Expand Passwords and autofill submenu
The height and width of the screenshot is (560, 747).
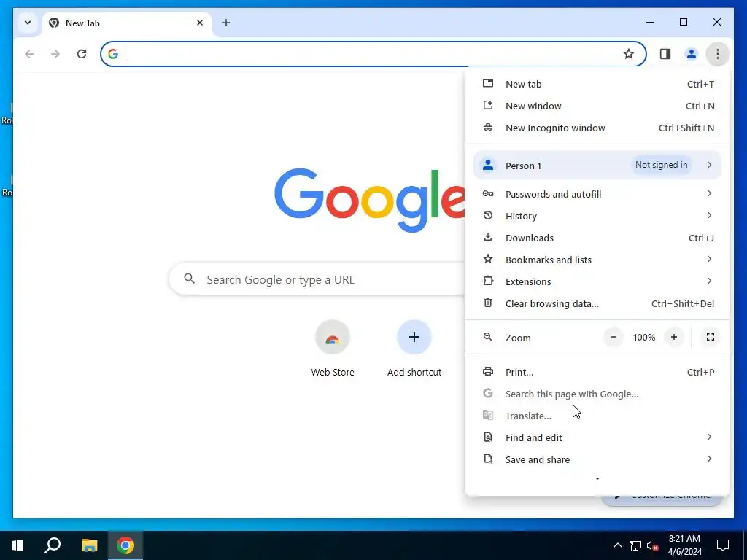coord(597,194)
